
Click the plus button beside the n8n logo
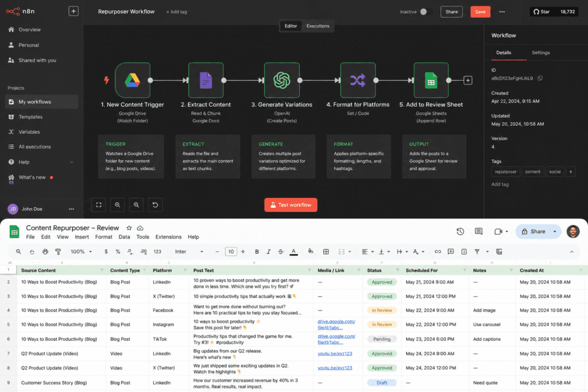coord(73,11)
